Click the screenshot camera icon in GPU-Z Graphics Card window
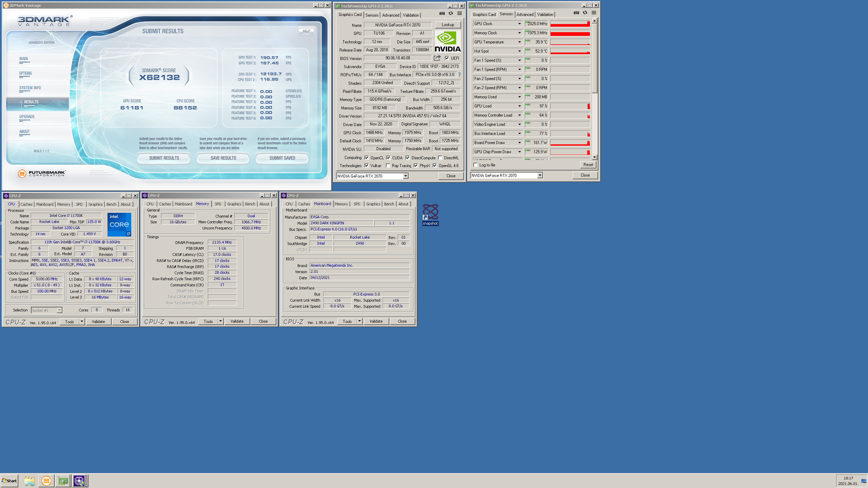The image size is (868, 488). pyautogui.click(x=442, y=14)
